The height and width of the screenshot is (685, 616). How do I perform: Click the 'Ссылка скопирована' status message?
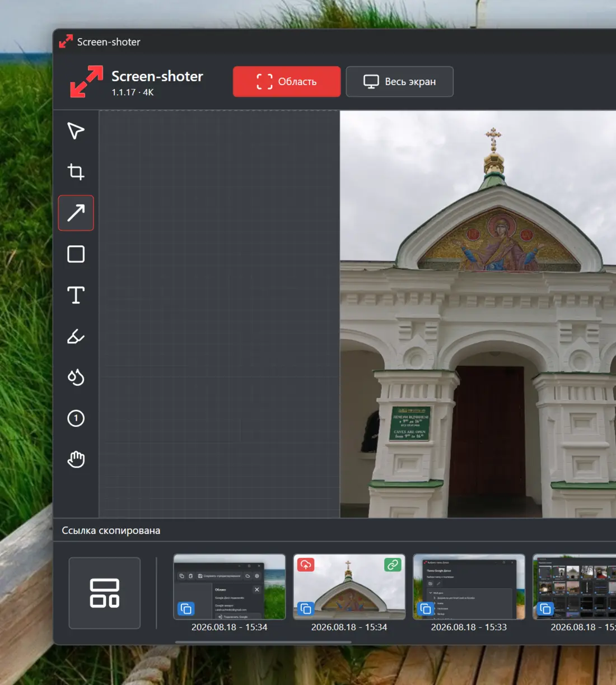[x=111, y=530]
